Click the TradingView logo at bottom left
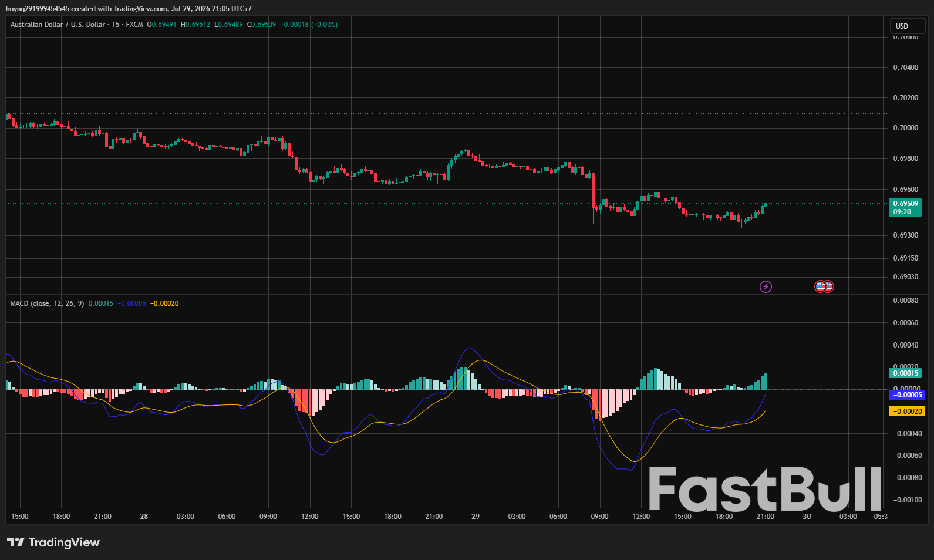The height and width of the screenshot is (560, 934). 53,542
